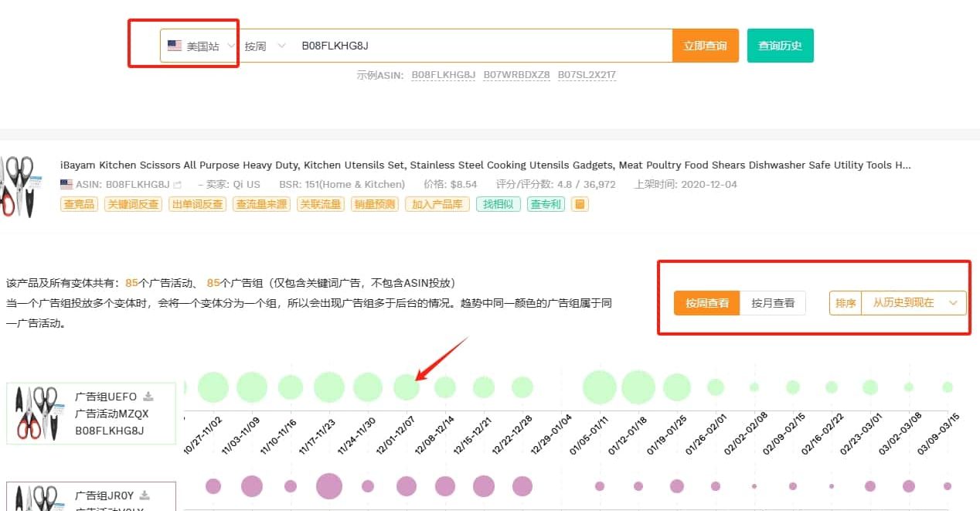Select the 出单词反查 function
The height and width of the screenshot is (511, 980).
(196, 205)
